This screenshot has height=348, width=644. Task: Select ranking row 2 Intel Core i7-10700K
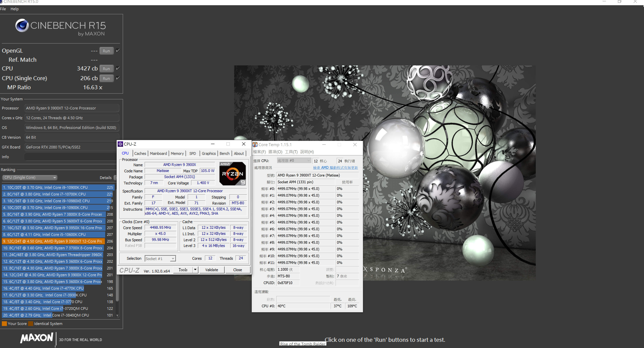pyautogui.click(x=58, y=194)
